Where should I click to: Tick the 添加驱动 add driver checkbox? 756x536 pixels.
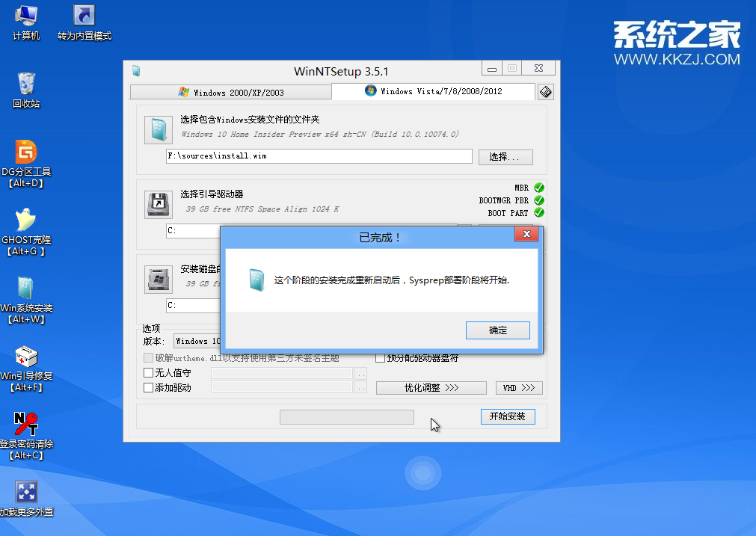(148, 387)
